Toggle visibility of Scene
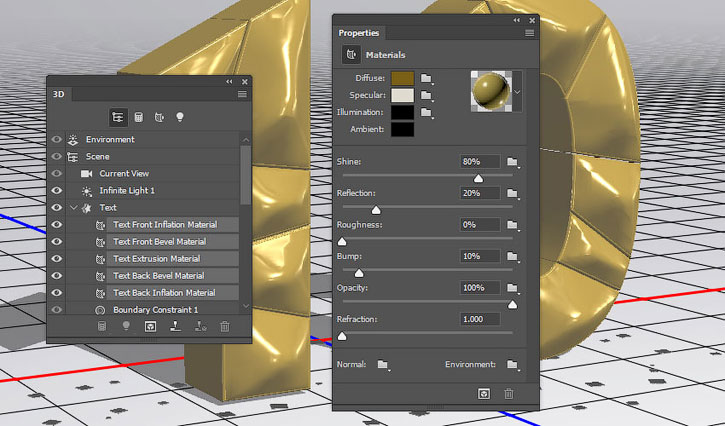 point(56,156)
